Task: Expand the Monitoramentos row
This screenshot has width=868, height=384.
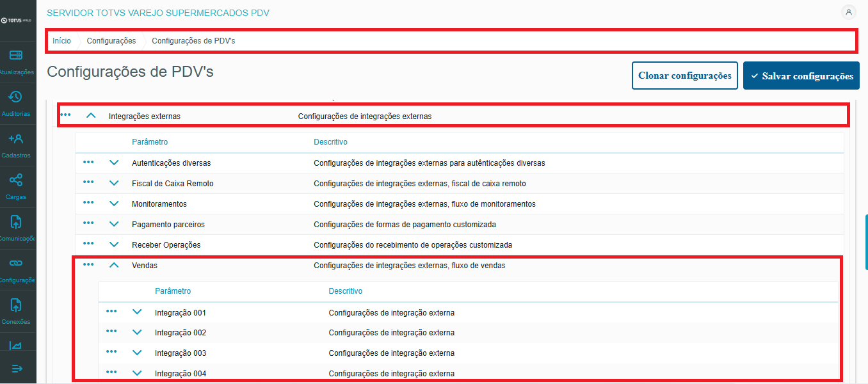Action: [x=114, y=204]
